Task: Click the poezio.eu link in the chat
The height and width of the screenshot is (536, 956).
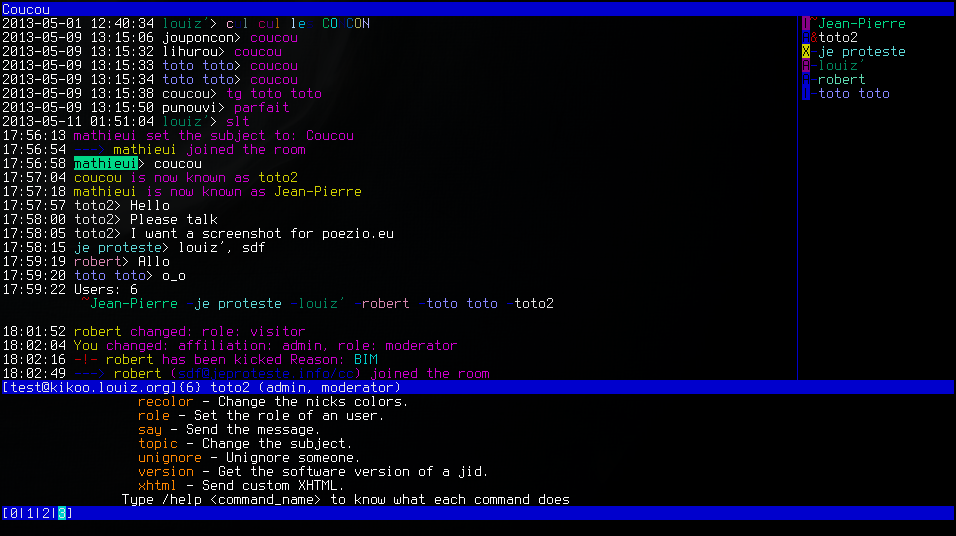Action: 358,234
